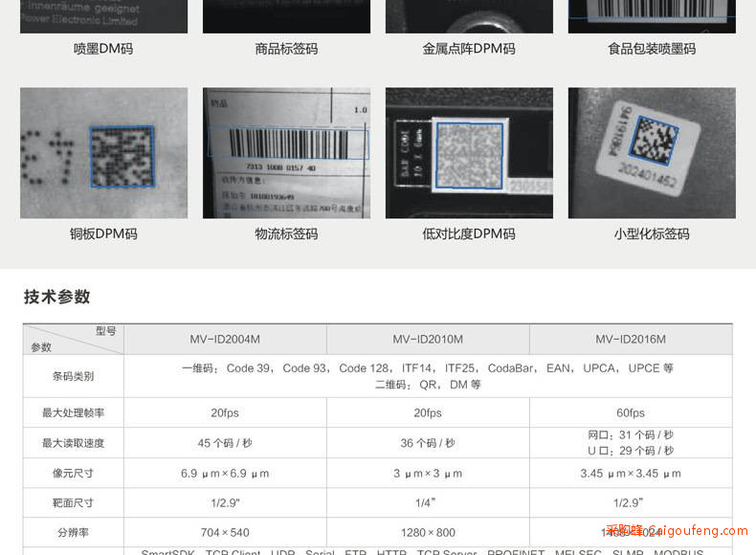Screen dimensions: 756x555
Task: Click the 最大读取速度 row label
Action: (x=74, y=443)
